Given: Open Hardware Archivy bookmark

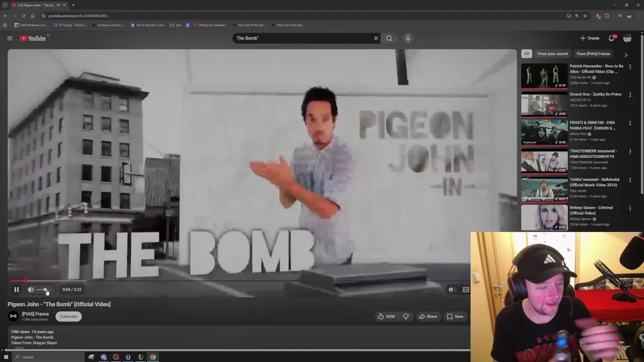Looking at the screenshot, I should point(109,25).
